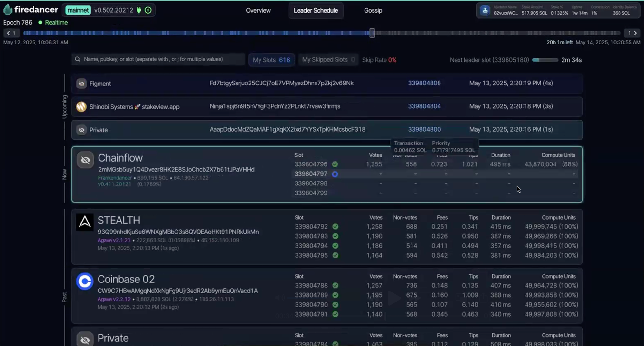
Task: Click compute units 43,870,004 (88%) value
Action: pyautogui.click(x=551, y=164)
